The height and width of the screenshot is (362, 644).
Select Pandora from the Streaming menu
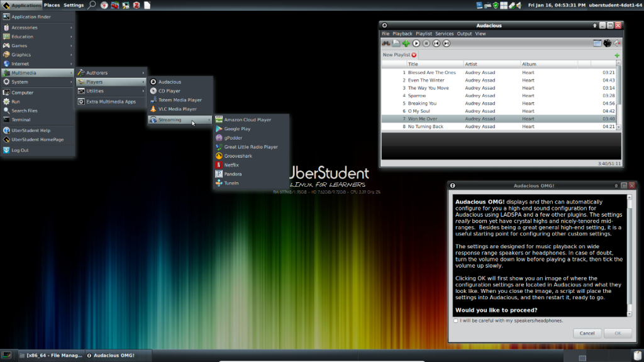click(233, 174)
